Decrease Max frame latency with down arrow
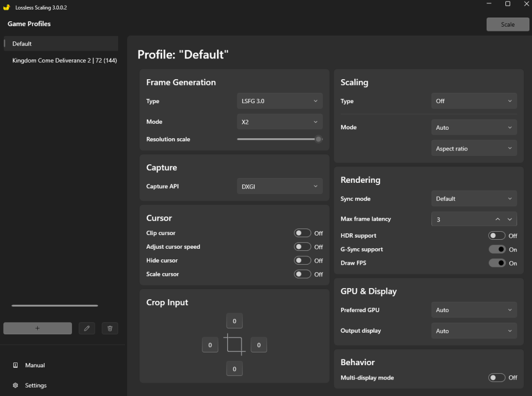This screenshot has width=532, height=396. [x=509, y=219]
